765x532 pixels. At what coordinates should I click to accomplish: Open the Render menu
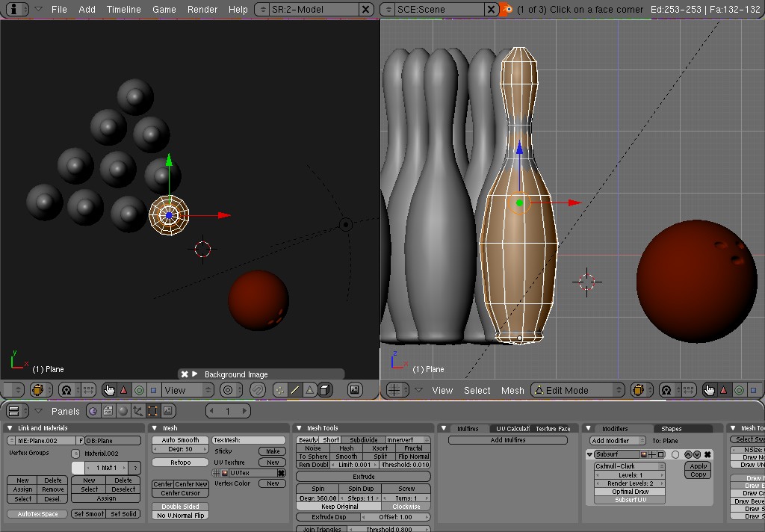pos(202,9)
